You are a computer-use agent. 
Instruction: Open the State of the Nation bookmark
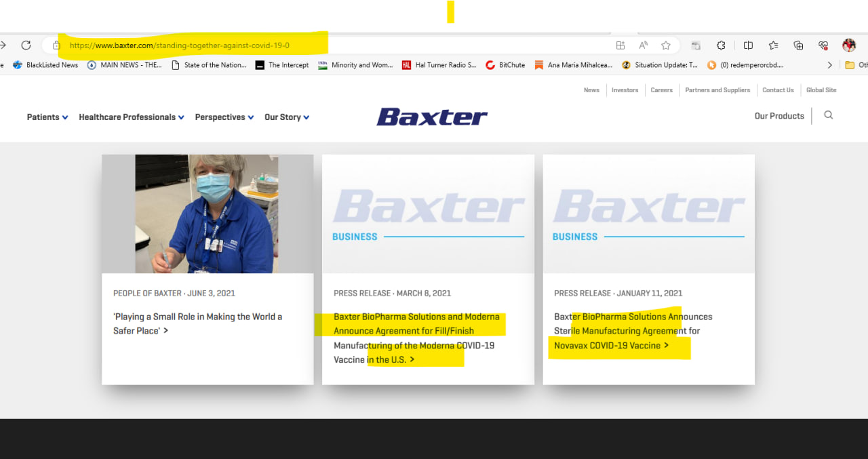(x=209, y=65)
